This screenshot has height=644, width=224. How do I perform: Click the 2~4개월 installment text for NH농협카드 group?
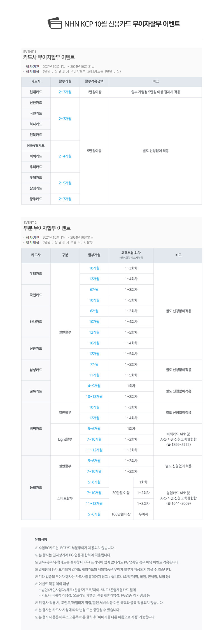(65, 156)
